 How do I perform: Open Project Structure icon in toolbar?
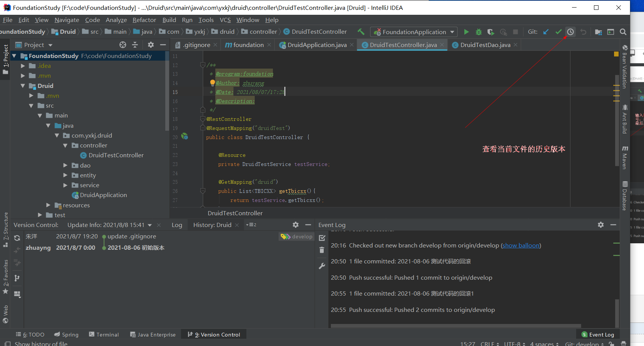(599, 32)
